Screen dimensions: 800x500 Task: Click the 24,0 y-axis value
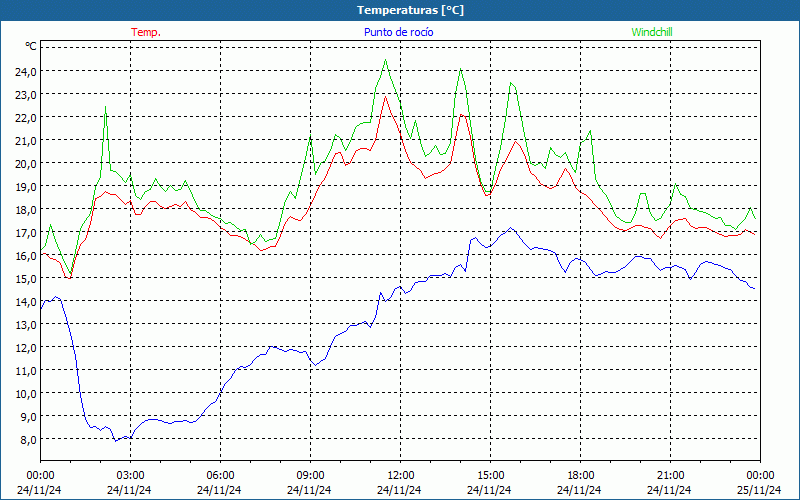tap(26, 71)
